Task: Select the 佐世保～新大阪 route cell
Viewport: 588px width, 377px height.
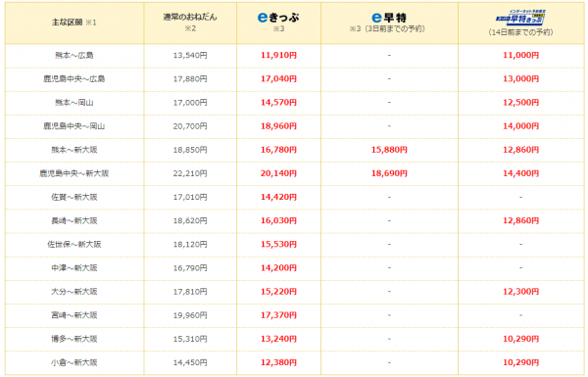Action: point(74,245)
